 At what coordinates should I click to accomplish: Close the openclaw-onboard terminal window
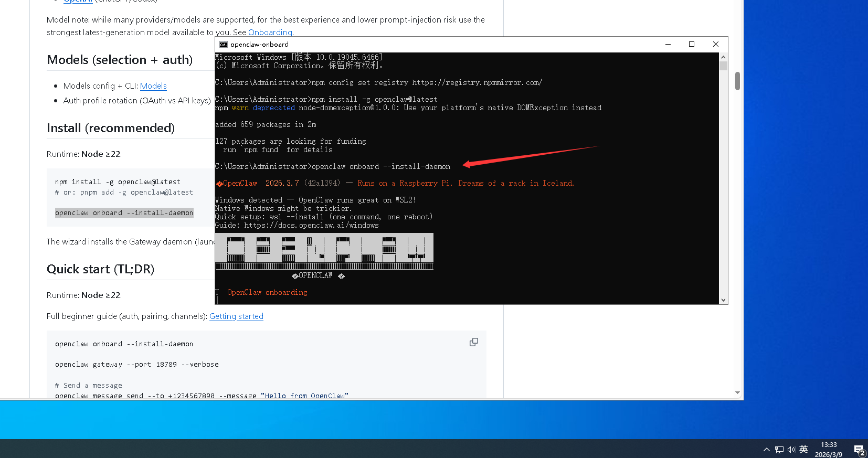715,45
